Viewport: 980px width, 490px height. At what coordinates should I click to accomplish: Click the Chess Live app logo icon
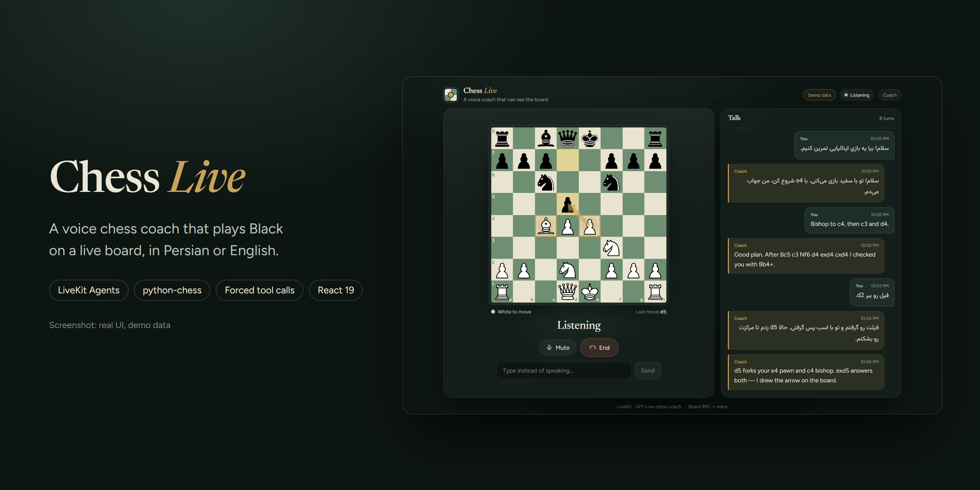tap(451, 95)
